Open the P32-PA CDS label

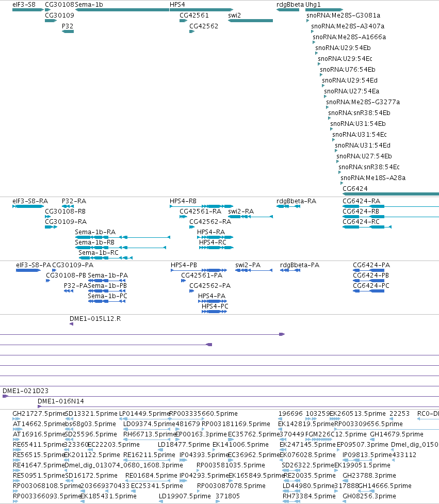(75, 286)
